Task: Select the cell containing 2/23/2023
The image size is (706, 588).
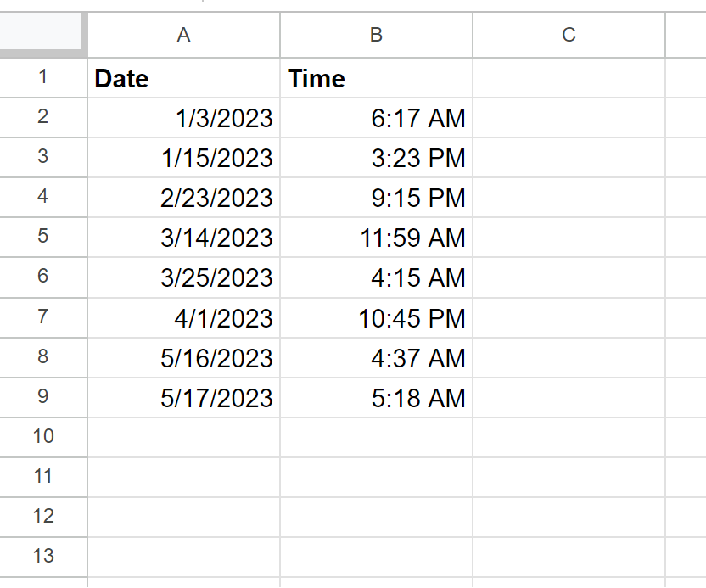Action: click(183, 198)
